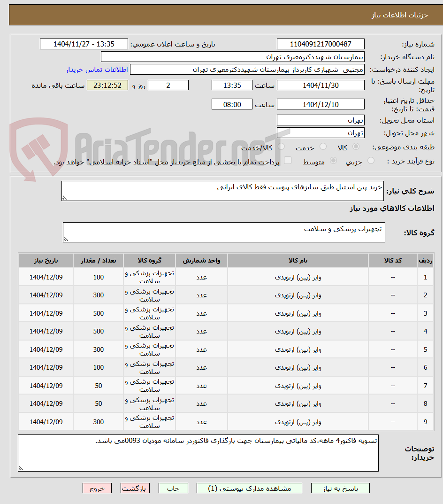The width and height of the screenshot is (443, 504).
Task: Click the quantity 300 in row 9
Action: [x=98, y=422]
